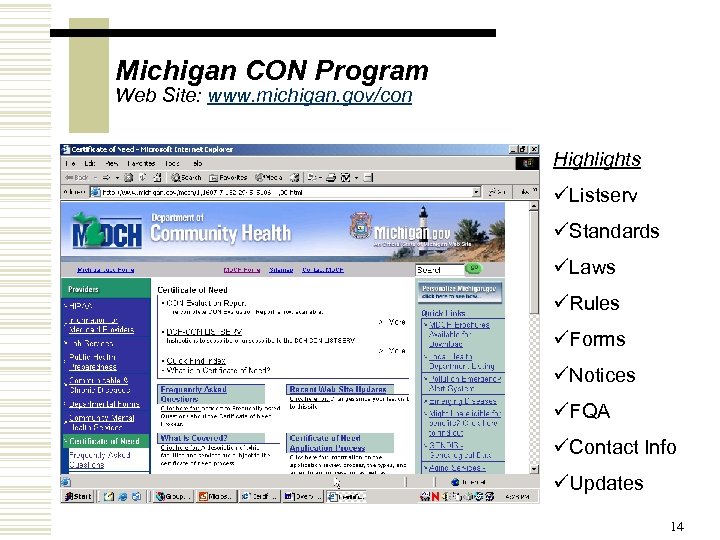The image size is (720, 540).
Task: Open the View menu
Action: point(112,163)
